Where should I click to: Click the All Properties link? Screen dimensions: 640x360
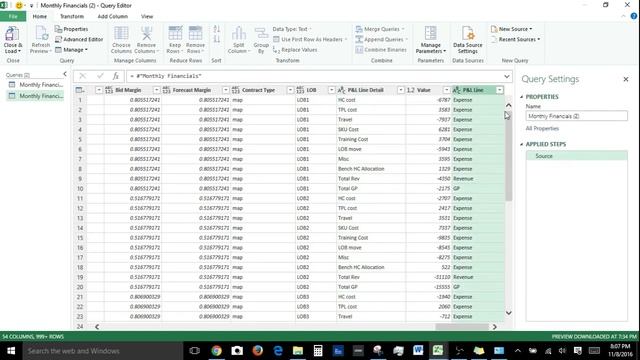point(542,129)
